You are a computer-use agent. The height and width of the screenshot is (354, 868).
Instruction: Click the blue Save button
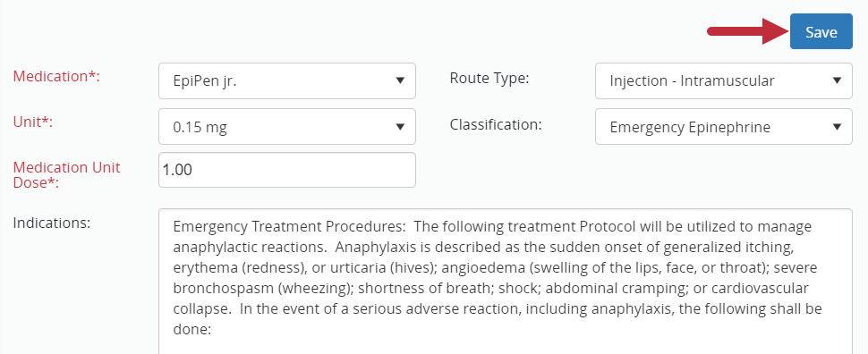(821, 31)
